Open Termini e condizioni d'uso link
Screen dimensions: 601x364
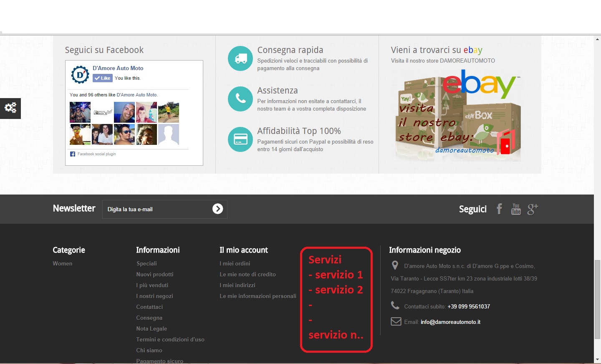[170, 339]
